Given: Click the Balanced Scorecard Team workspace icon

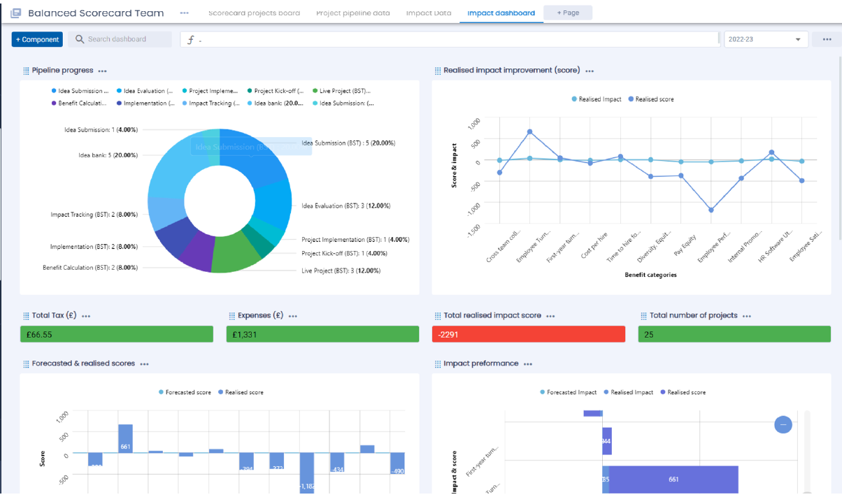Looking at the screenshot, I should point(16,13).
